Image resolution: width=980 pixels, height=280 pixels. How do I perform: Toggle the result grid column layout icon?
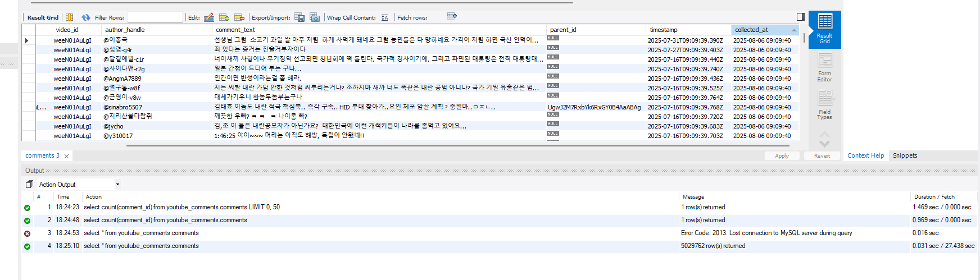pos(70,17)
